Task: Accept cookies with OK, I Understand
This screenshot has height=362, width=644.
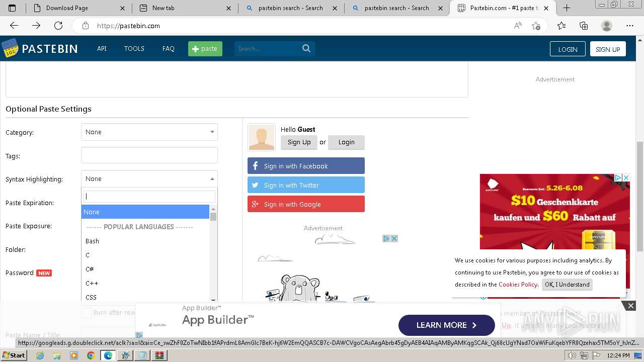Action: pos(567,285)
